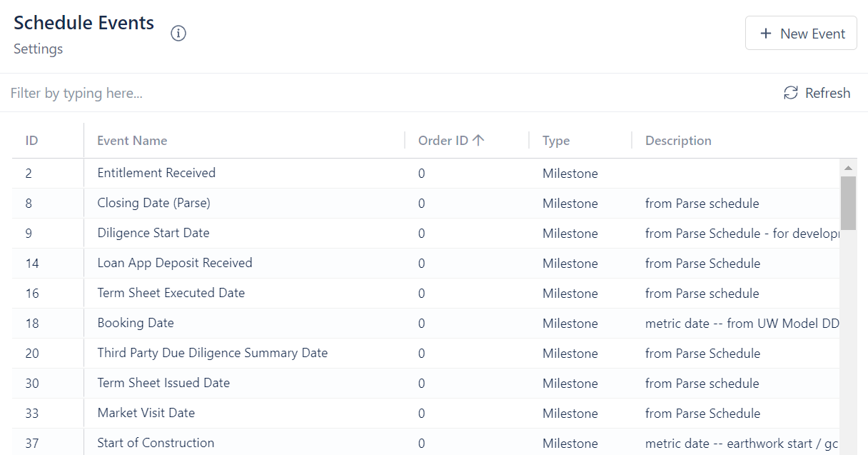Click the refresh arrows icon
This screenshot has width=868, height=455.
pyautogui.click(x=790, y=93)
